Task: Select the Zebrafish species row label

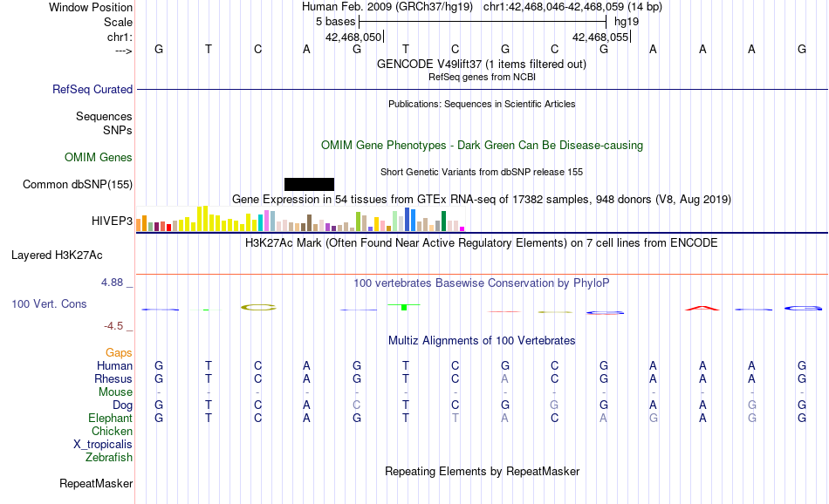Action: pos(109,457)
